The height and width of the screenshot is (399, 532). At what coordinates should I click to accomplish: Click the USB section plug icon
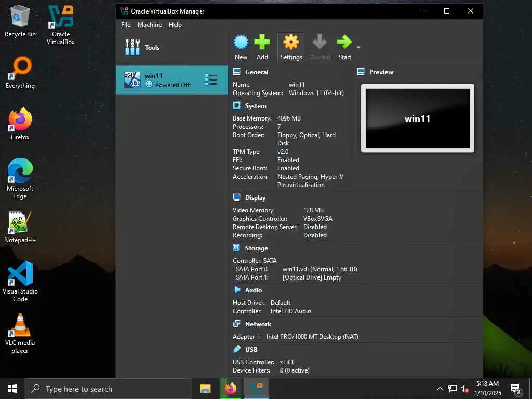click(x=236, y=349)
